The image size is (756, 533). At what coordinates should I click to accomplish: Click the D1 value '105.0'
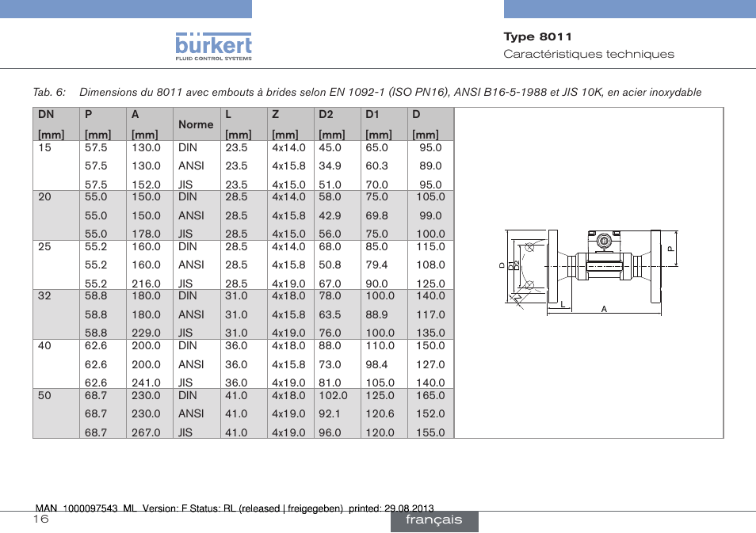(x=380, y=383)
